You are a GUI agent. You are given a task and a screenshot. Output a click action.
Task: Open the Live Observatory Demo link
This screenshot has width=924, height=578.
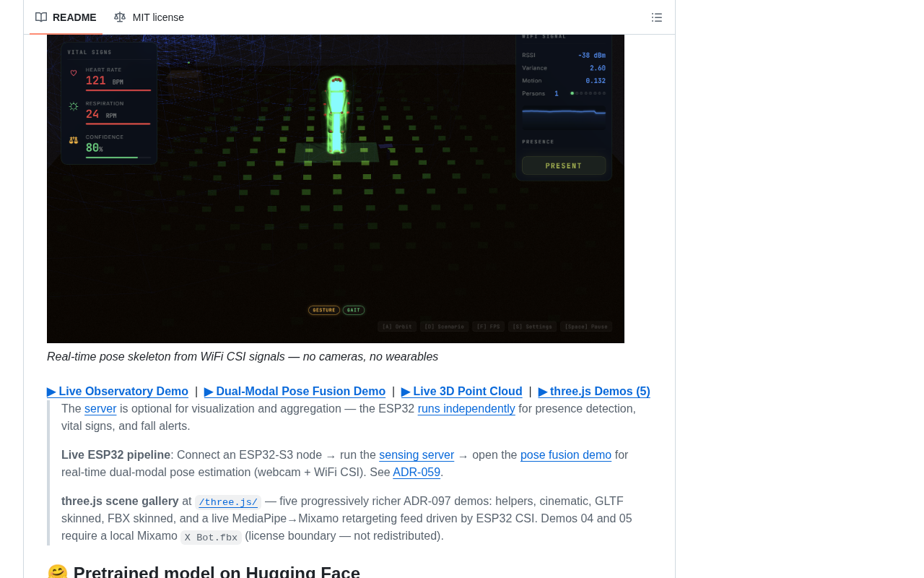(118, 392)
